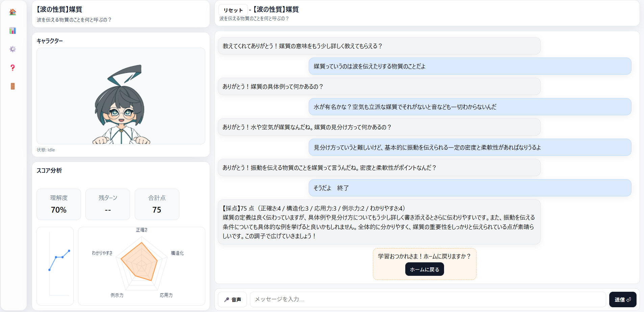Focus the メッセージを入力 text field
The image size is (644, 312).
428,299
